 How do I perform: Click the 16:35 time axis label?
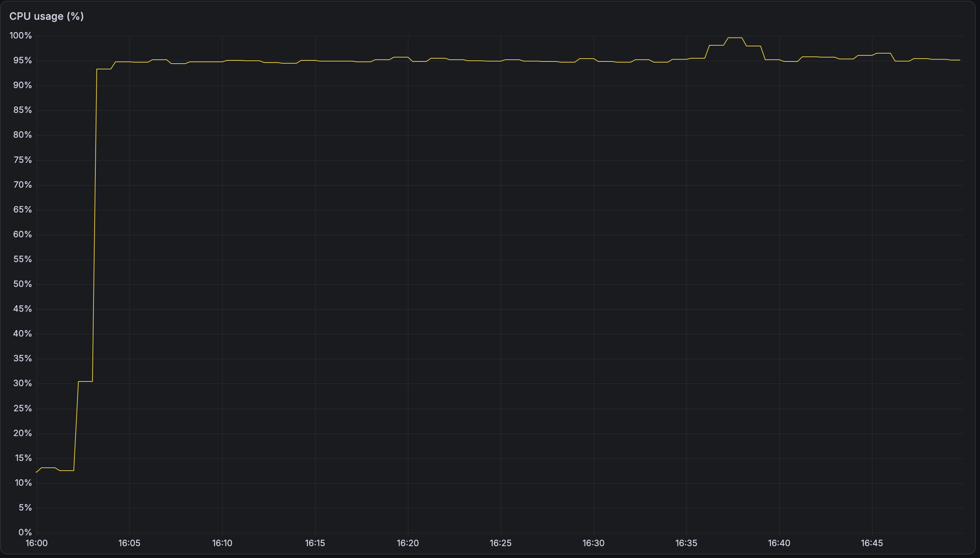[x=686, y=543]
